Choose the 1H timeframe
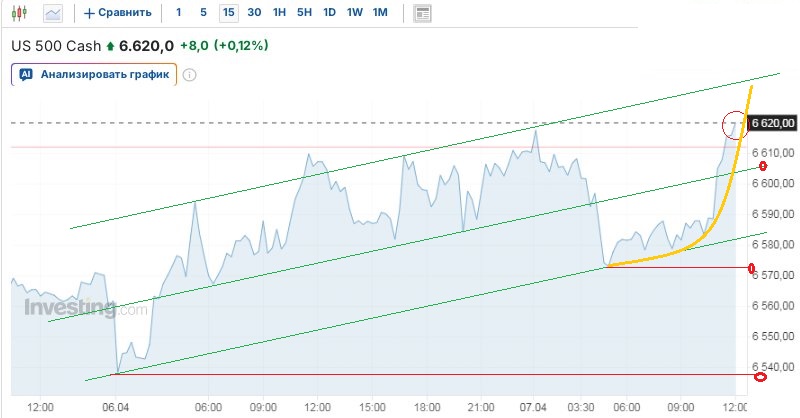800x418 pixels. point(279,13)
